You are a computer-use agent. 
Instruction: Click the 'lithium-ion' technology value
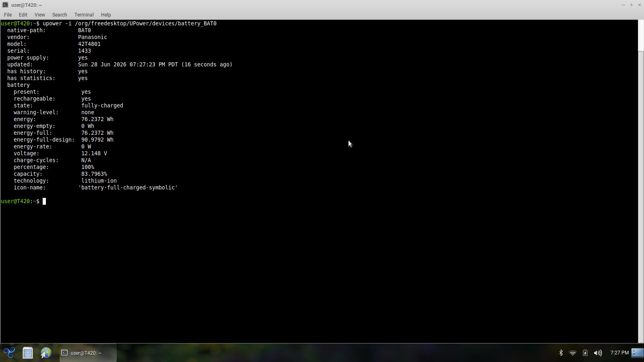pyautogui.click(x=99, y=181)
